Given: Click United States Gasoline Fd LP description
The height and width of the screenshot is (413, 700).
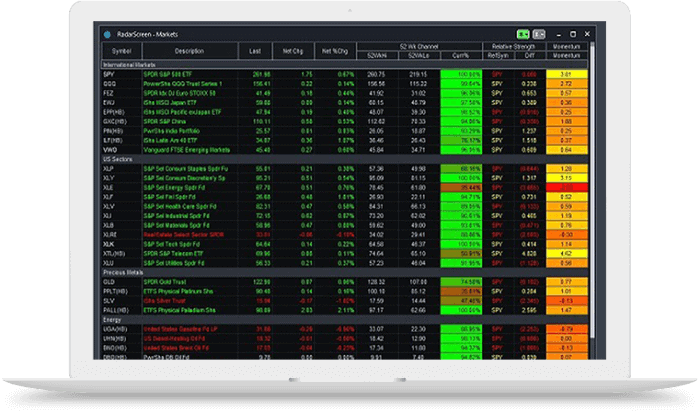Looking at the screenshot, I should pos(180,329).
